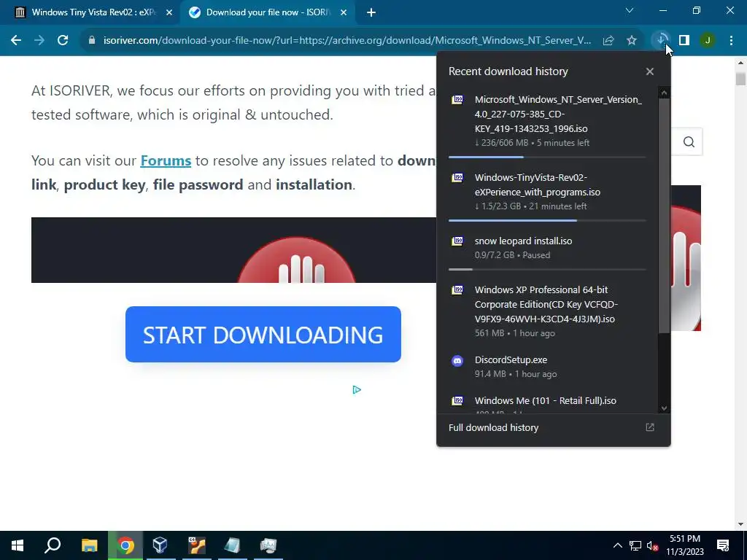Open Chrome three-dot menu
The image size is (747, 560).
tap(731, 41)
